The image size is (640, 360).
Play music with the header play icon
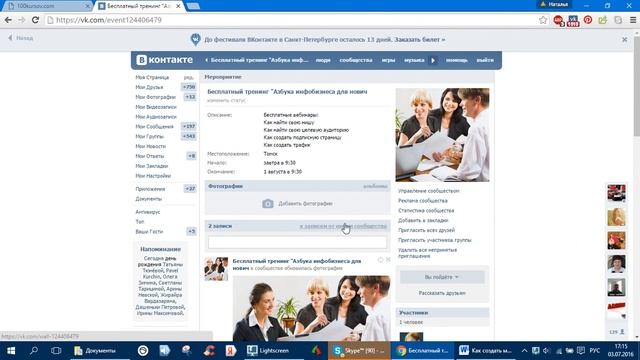(433, 60)
